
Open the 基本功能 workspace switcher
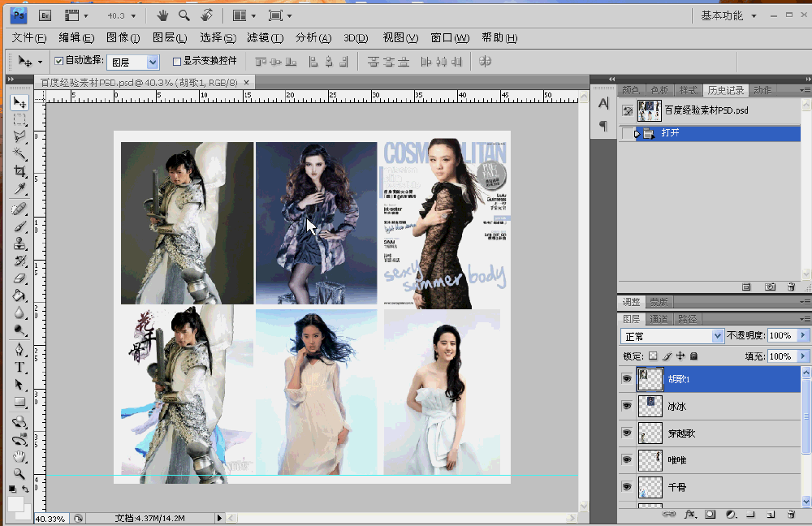(x=728, y=16)
